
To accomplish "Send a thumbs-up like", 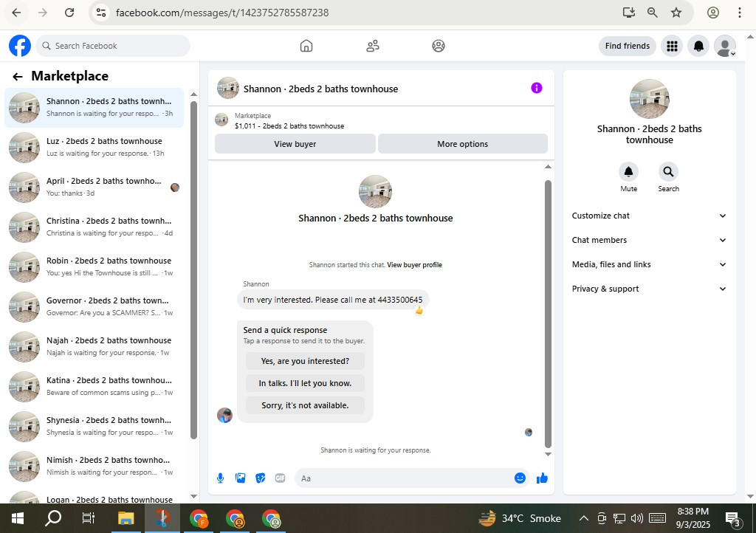I will [x=542, y=478].
